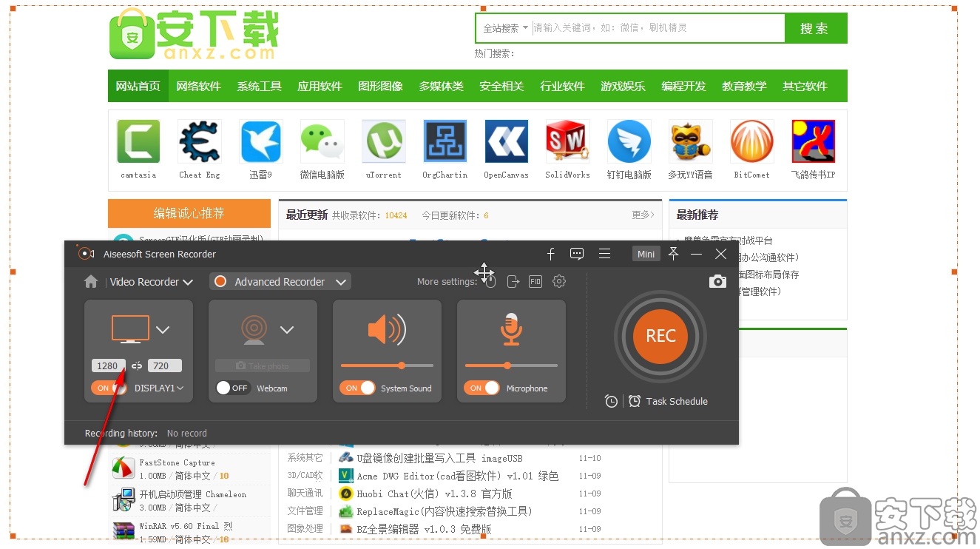The width and height of the screenshot is (980, 549).
Task: Click the 更多> link
Action: [643, 215]
